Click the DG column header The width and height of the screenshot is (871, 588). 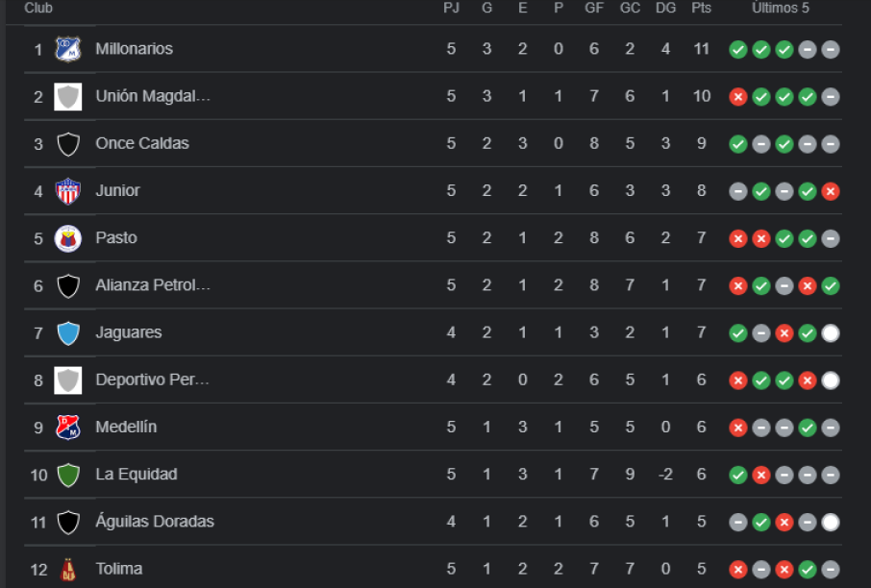[665, 9]
